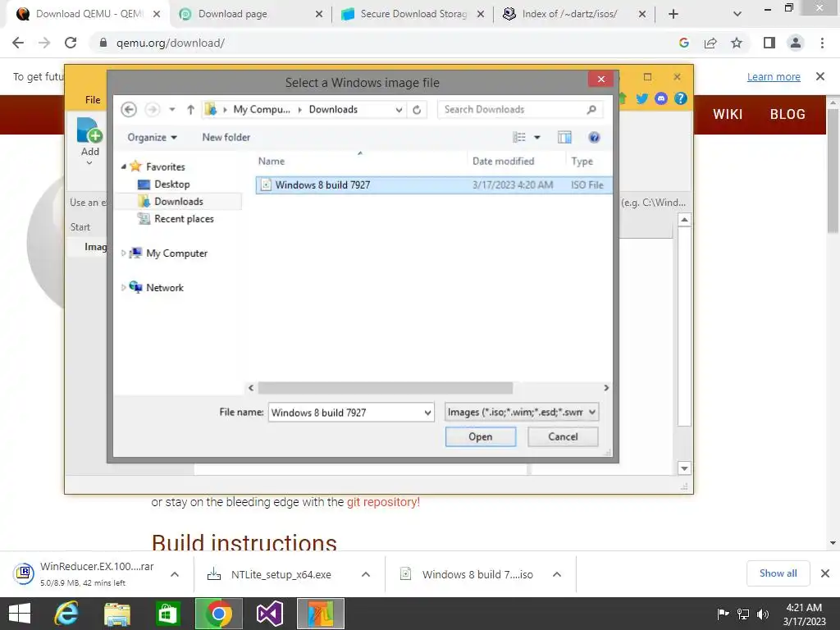
Task: Sort by Name column header
Action: coord(271,162)
